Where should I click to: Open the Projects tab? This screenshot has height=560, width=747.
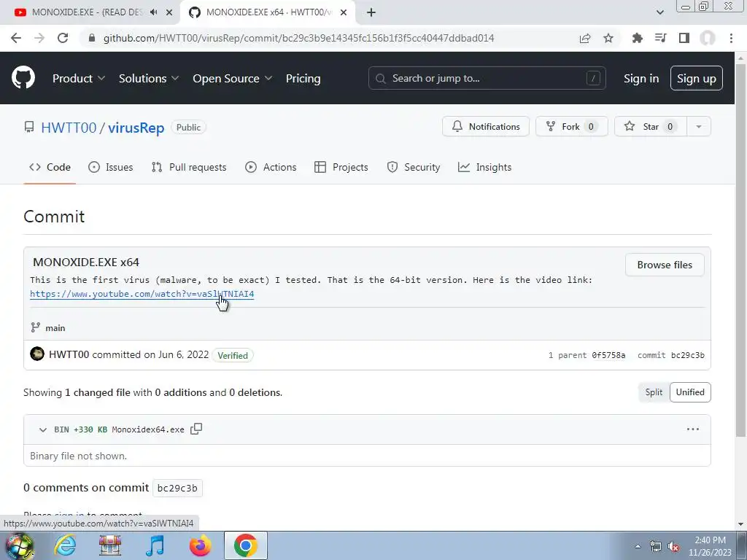coord(341,167)
